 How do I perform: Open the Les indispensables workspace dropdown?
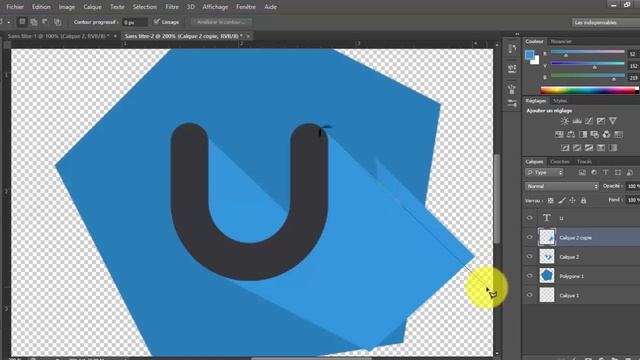(606, 22)
